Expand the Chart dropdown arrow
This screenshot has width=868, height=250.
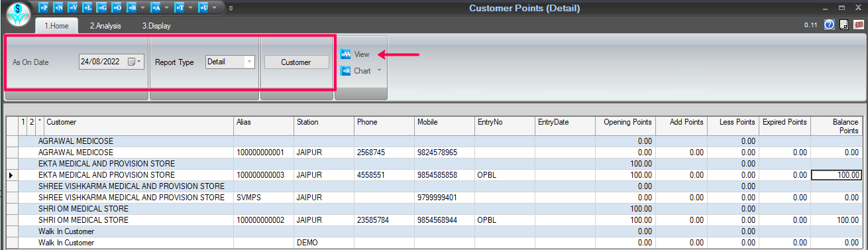pyautogui.click(x=380, y=71)
